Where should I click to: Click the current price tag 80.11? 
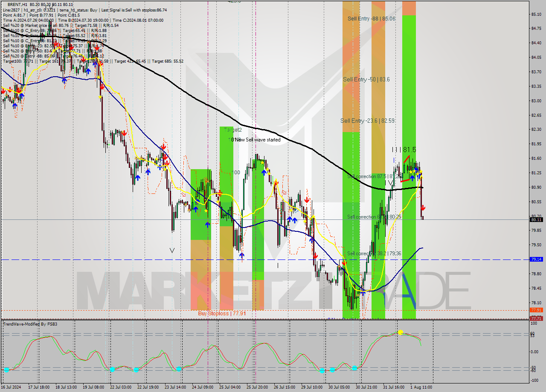pos(536,220)
